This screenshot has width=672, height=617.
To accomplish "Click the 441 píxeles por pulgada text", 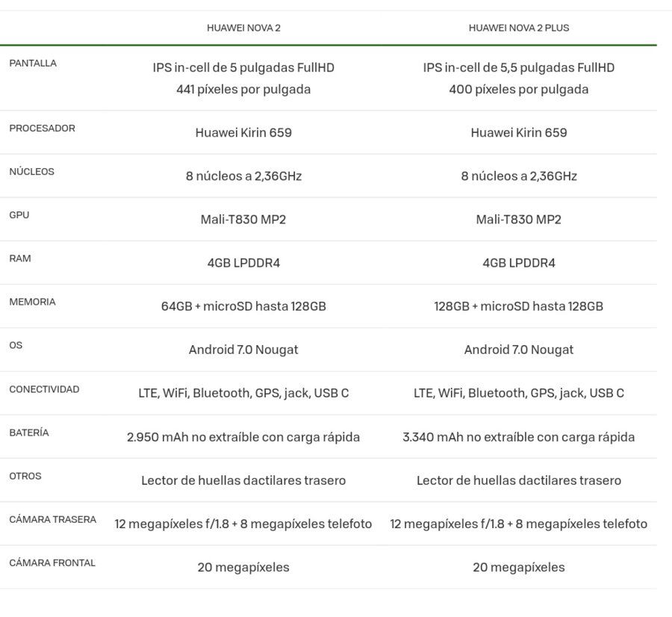I will [243, 89].
